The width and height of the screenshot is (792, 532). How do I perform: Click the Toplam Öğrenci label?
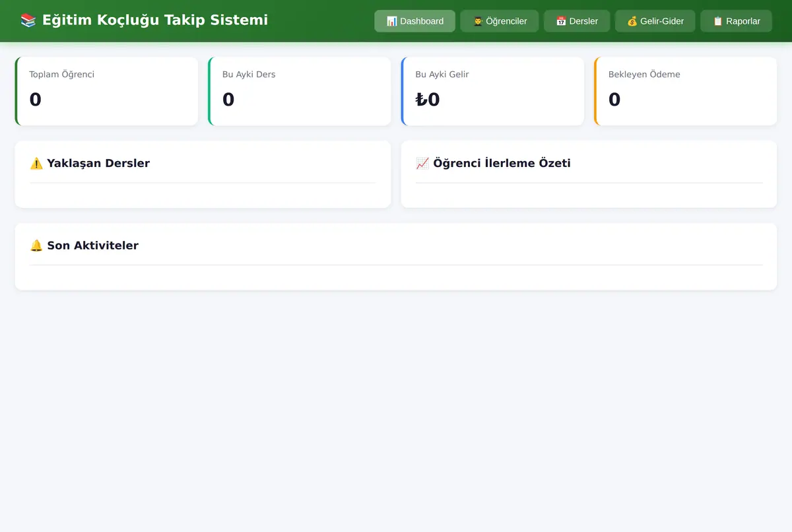(62, 75)
